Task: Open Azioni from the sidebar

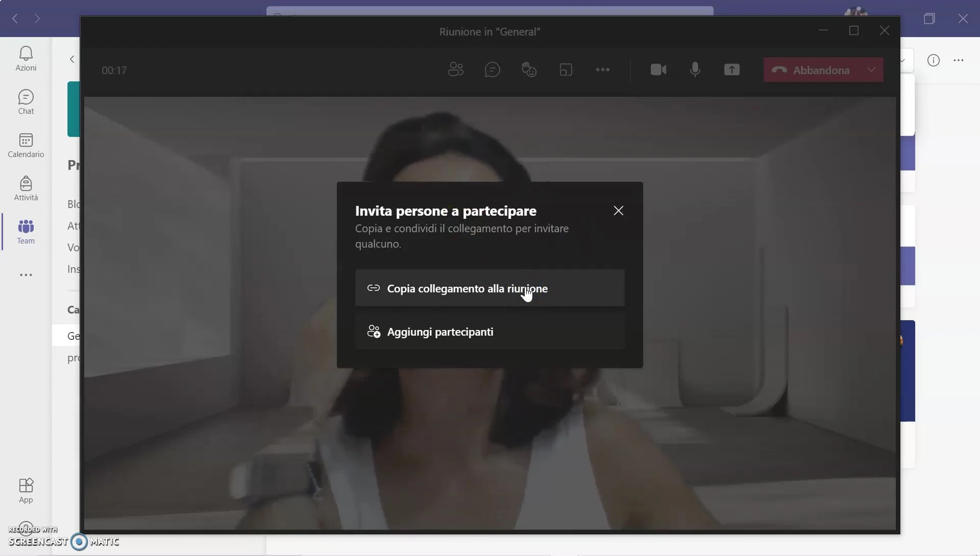Action: click(x=26, y=58)
